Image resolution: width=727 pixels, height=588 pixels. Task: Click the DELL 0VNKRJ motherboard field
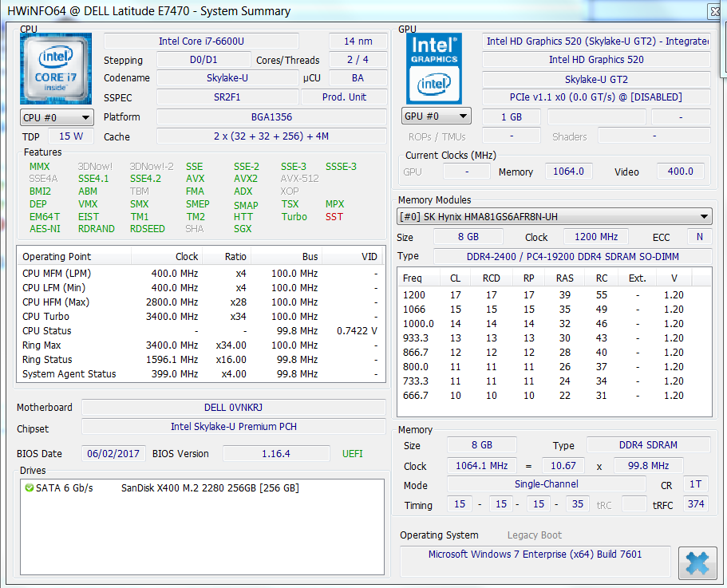coord(234,407)
